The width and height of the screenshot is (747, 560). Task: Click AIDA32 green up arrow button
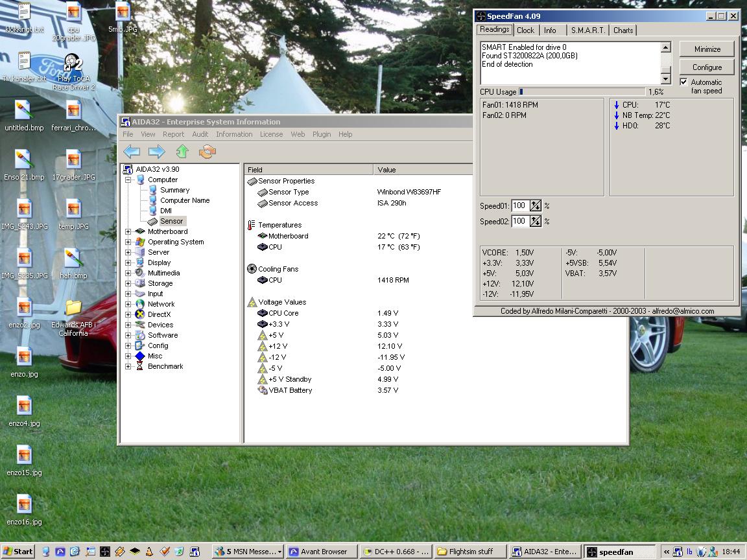tap(182, 152)
